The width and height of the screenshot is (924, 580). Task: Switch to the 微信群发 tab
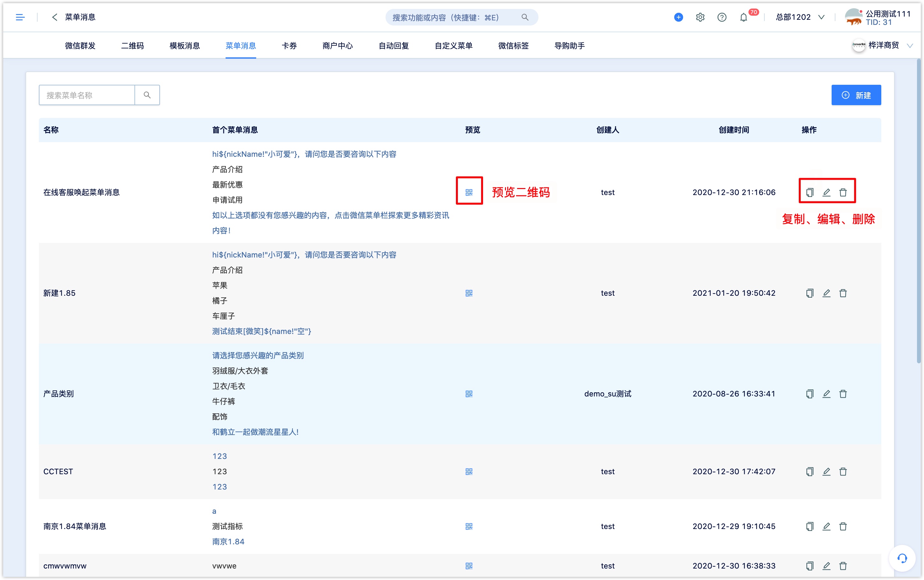(80, 46)
